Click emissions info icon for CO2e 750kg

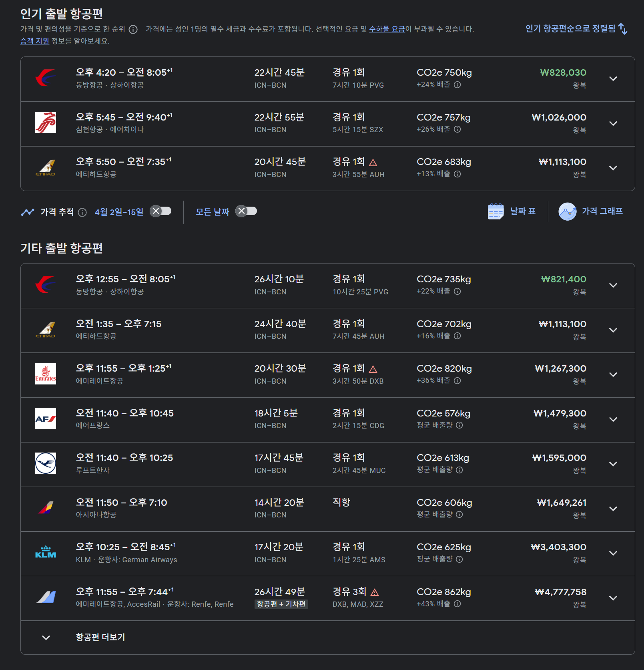457,85
